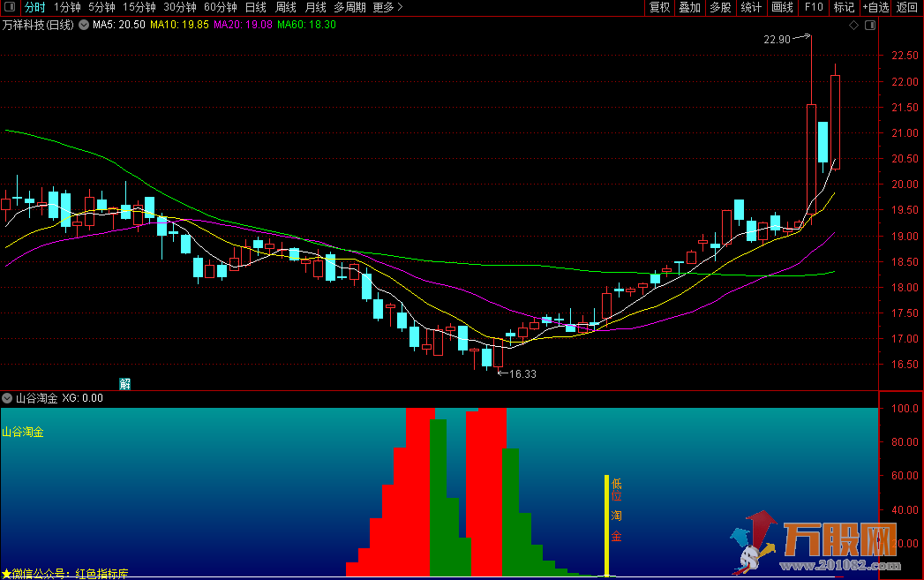Open F10 company information
This screenshot has height=580, width=924.
point(814,7)
